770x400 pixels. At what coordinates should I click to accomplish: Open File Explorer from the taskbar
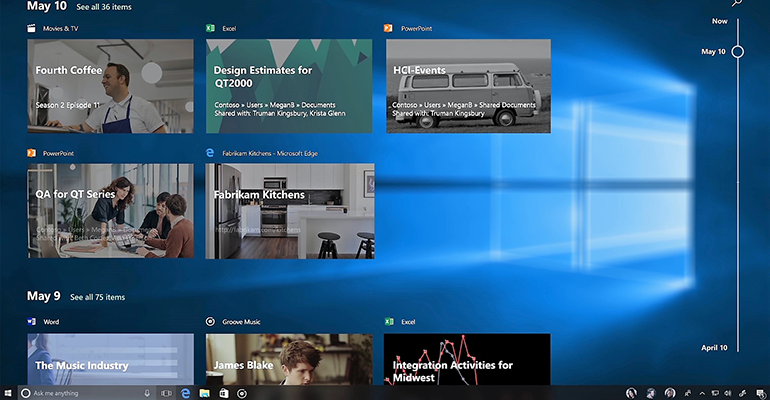point(204,393)
